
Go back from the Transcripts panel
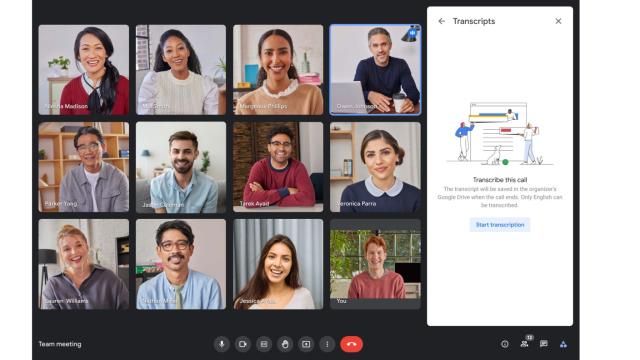pyautogui.click(x=441, y=21)
